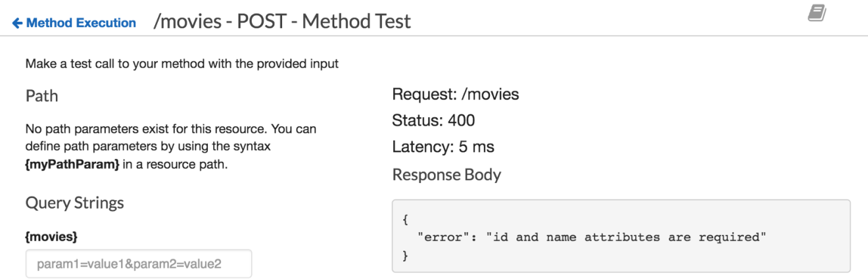This screenshot has width=868, height=279.
Task: Click the "id and name attributes are required" message
Action: (x=626, y=238)
